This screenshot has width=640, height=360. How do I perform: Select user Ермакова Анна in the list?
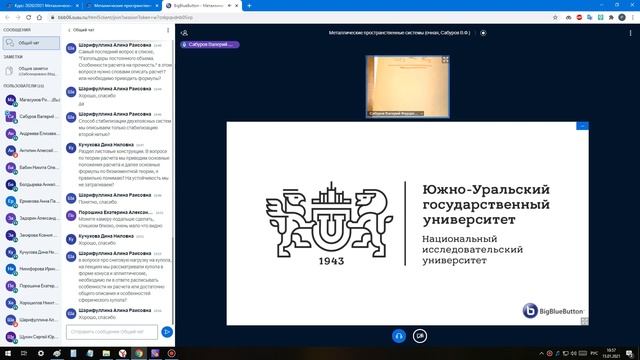click(x=32, y=201)
